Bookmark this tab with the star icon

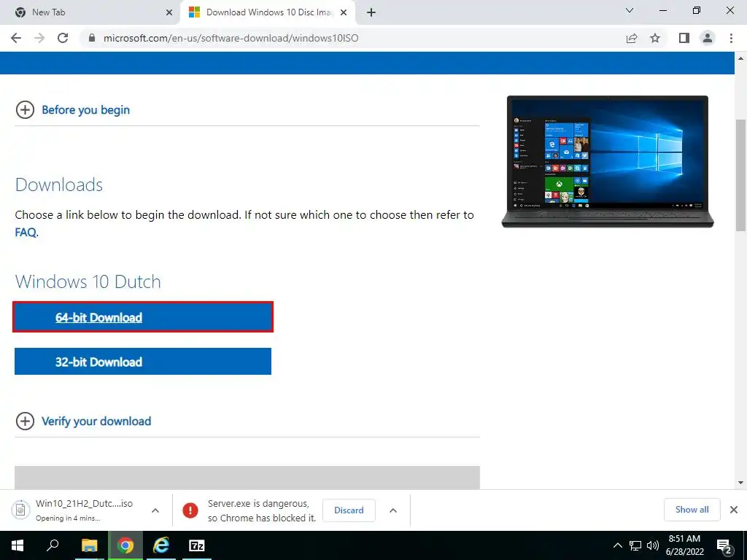(x=655, y=38)
